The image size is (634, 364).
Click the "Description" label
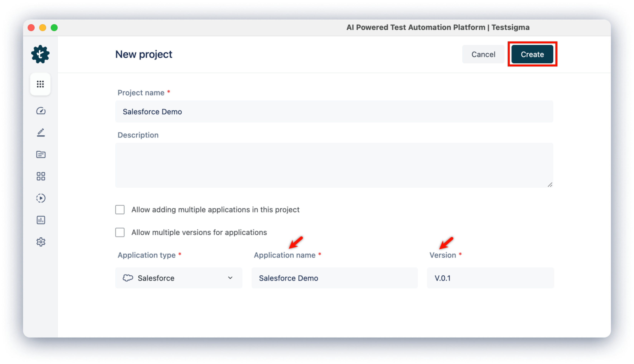point(138,135)
